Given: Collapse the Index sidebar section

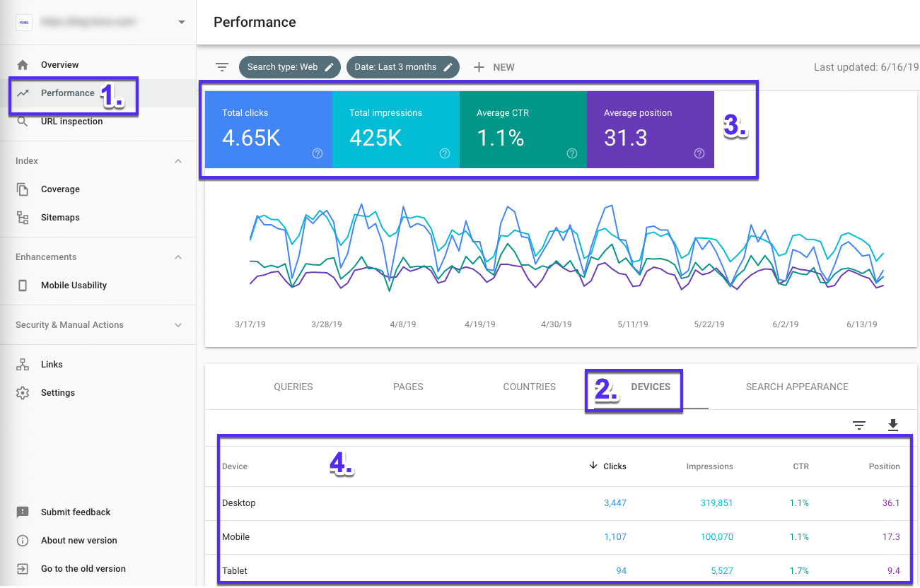Looking at the screenshot, I should coord(178,160).
